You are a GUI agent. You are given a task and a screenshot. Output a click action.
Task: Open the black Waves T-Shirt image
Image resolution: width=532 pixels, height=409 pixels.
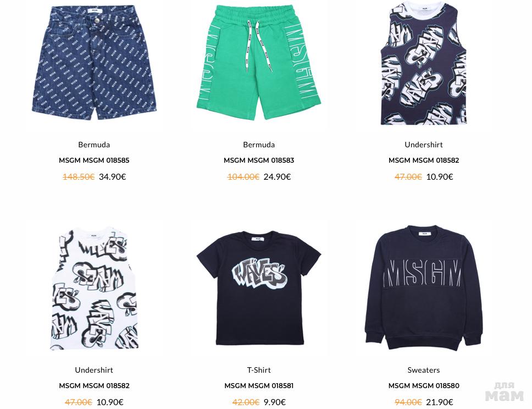click(258, 288)
